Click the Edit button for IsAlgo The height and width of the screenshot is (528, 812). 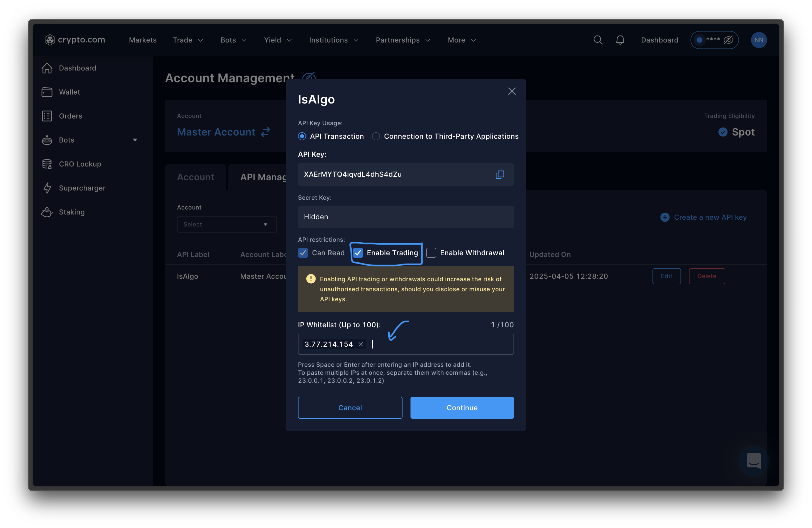pos(666,276)
